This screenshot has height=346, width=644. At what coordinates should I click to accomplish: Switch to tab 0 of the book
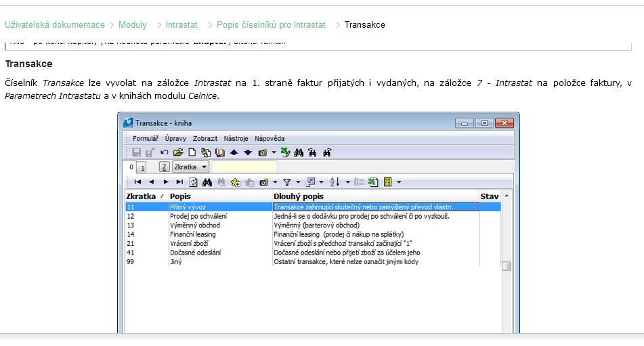(131, 167)
